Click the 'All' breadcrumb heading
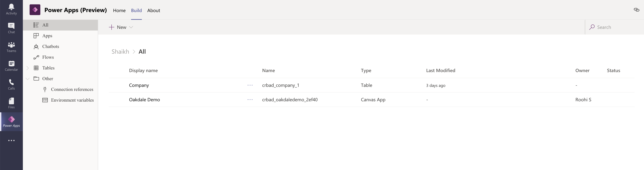This screenshot has width=644, height=170. click(142, 52)
